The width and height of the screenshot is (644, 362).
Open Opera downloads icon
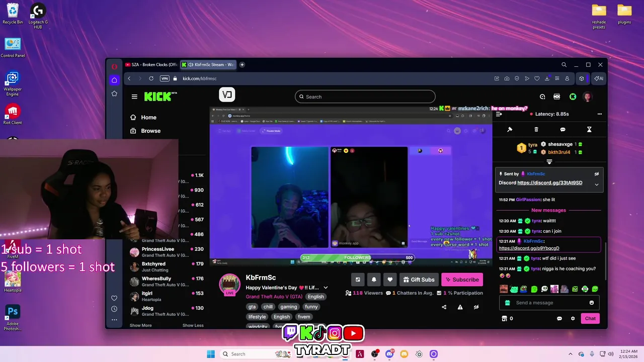(x=547, y=78)
